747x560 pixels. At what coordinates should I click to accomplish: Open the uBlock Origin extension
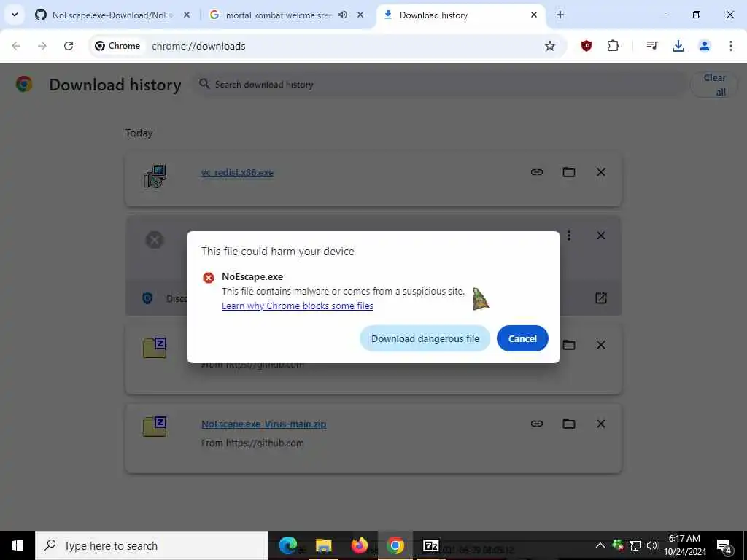tap(587, 46)
